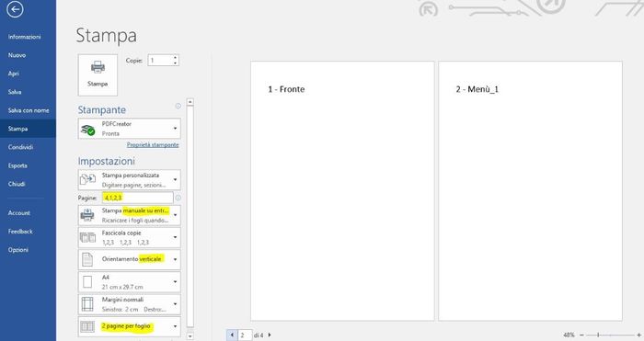
Task: Click the Stampa printer button
Action: (x=98, y=74)
